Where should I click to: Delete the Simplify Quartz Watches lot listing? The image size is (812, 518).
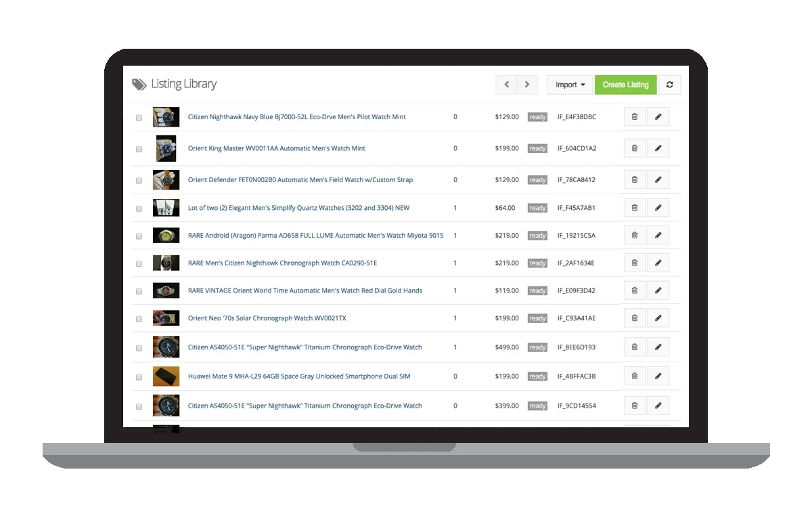click(634, 208)
